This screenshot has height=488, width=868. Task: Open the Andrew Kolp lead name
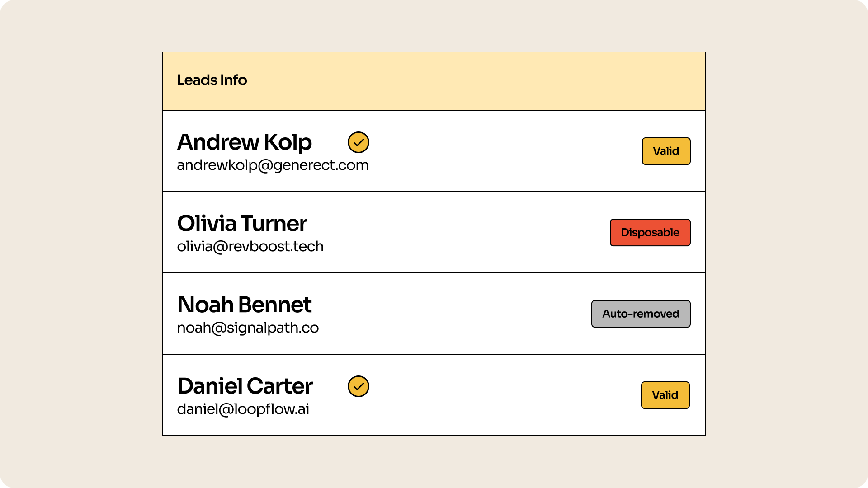click(x=244, y=142)
